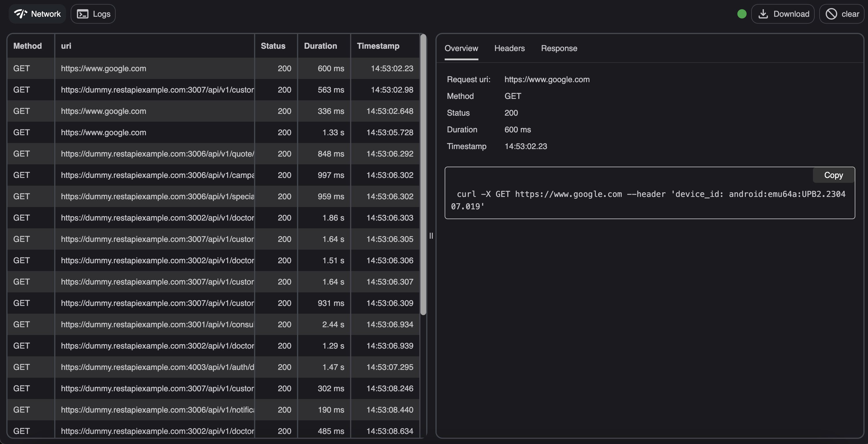Click the clear prohibition icon
Viewport: 868px width, 444px height.
(x=831, y=14)
